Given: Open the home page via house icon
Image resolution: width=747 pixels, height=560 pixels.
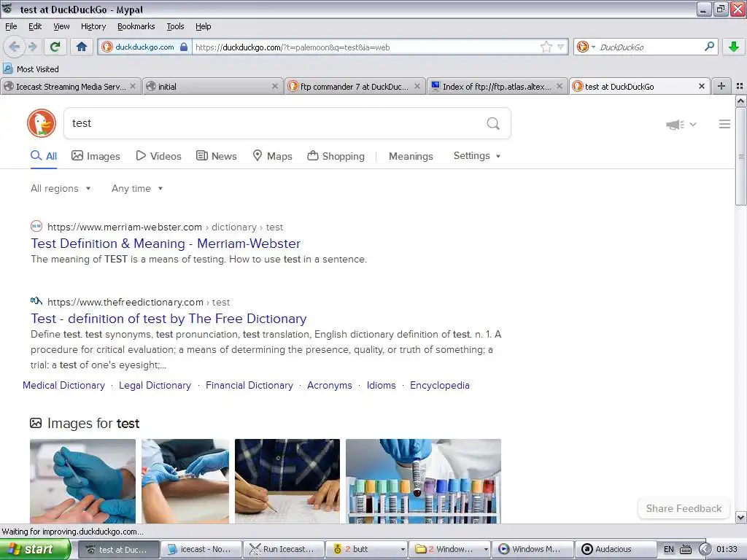Looking at the screenshot, I should coord(82,47).
